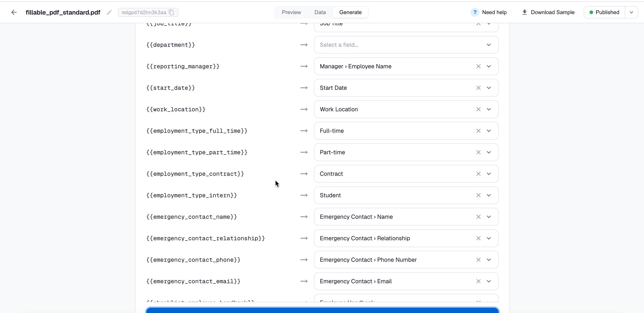Clear the Part-time mapping
Viewport: 644px width, 313px height.
click(478, 152)
